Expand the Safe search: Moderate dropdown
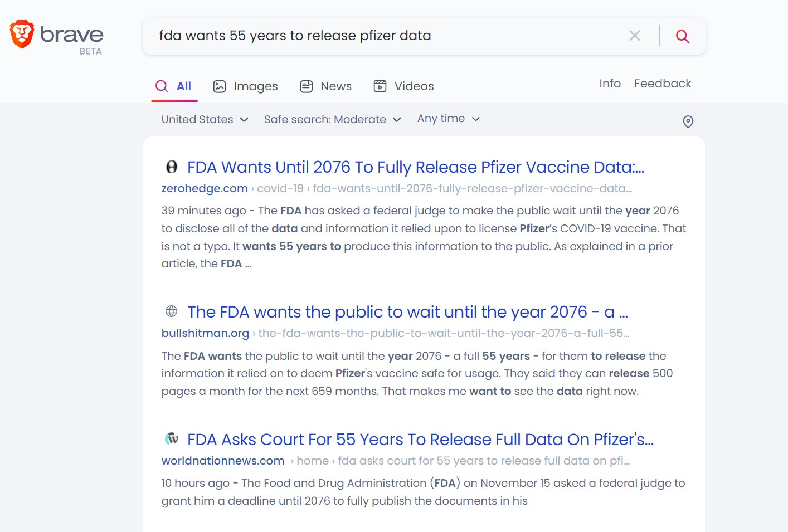 coord(333,119)
